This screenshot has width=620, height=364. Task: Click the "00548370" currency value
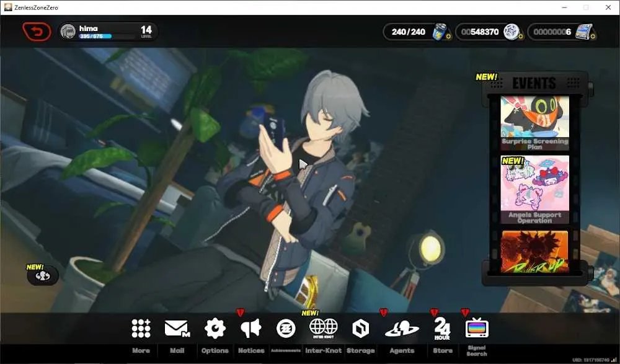point(480,32)
